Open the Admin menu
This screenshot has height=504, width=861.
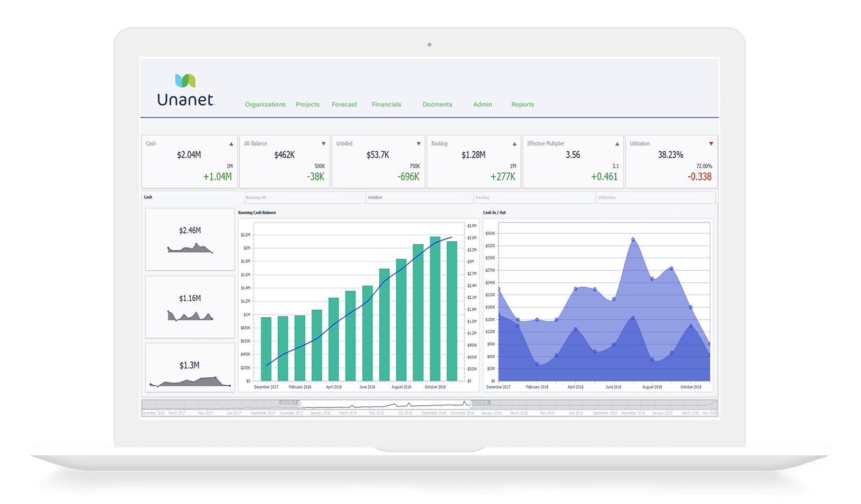[482, 104]
